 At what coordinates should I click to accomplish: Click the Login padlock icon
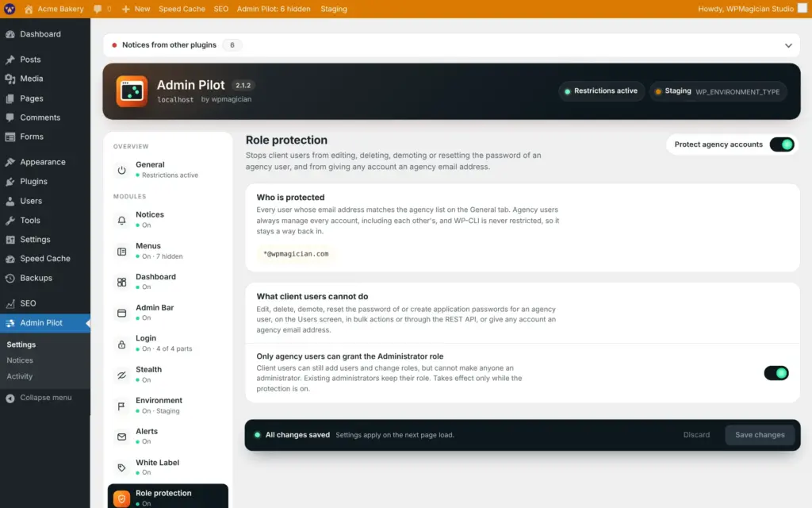tap(121, 344)
